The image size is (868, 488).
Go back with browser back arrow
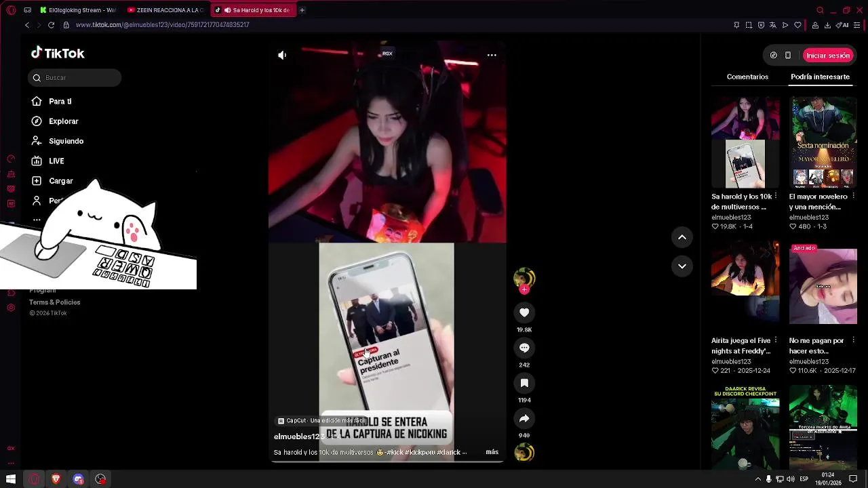pyautogui.click(x=27, y=25)
